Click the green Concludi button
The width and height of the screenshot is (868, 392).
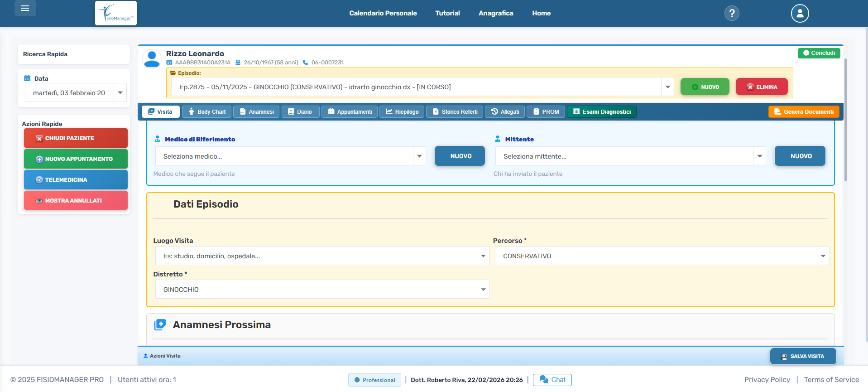(x=819, y=53)
